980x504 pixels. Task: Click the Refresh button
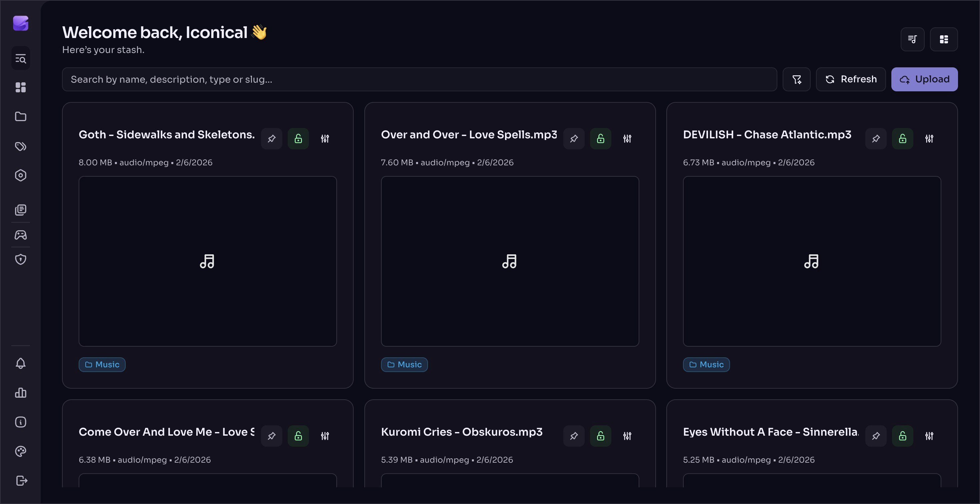pos(851,79)
